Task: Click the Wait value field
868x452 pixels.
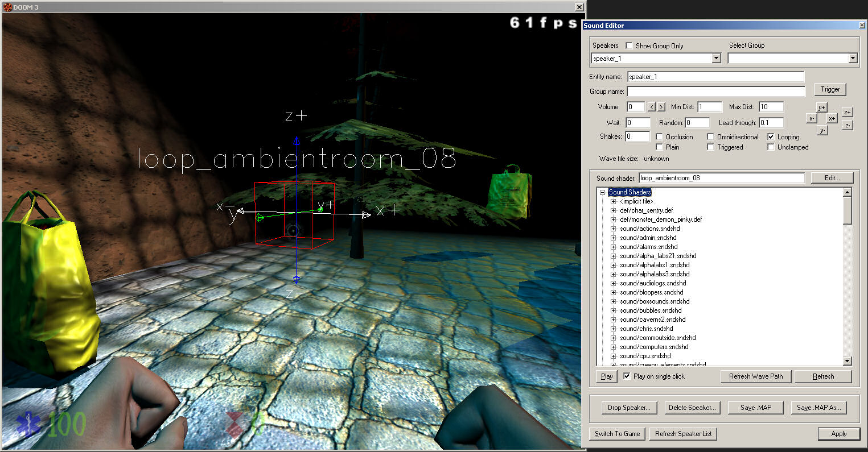Action: tap(638, 123)
